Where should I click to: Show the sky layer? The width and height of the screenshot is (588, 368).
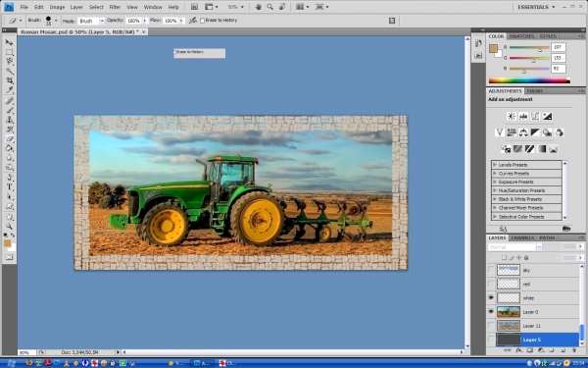[491, 270]
